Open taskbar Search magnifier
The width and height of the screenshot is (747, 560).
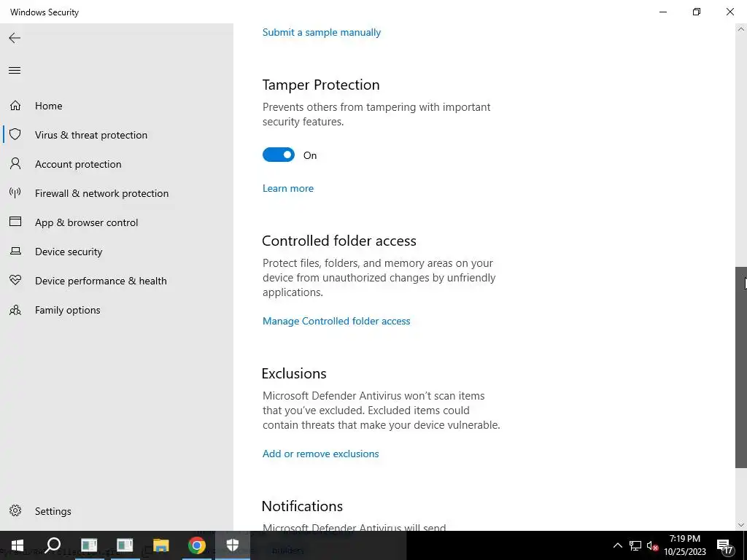[x=53, y=545]
